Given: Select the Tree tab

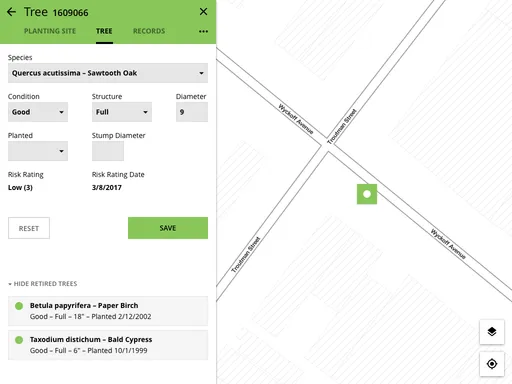Looking at the screenshot, I should click(104, 31).
